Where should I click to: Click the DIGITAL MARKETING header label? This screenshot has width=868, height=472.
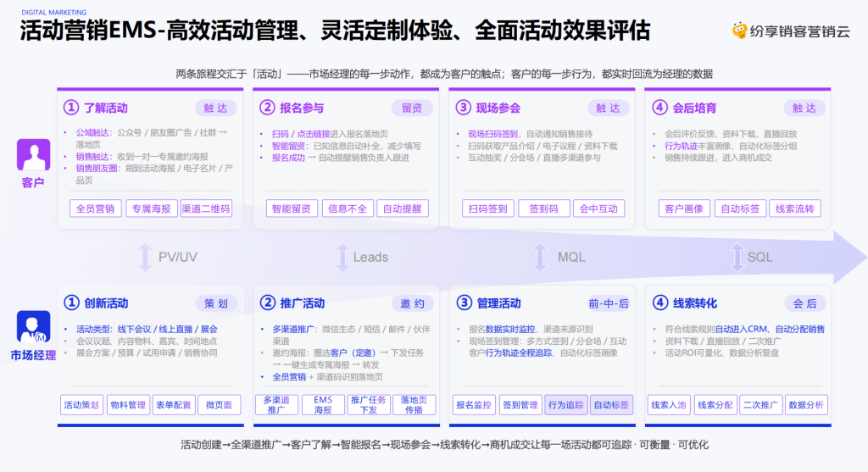point(54,12)
